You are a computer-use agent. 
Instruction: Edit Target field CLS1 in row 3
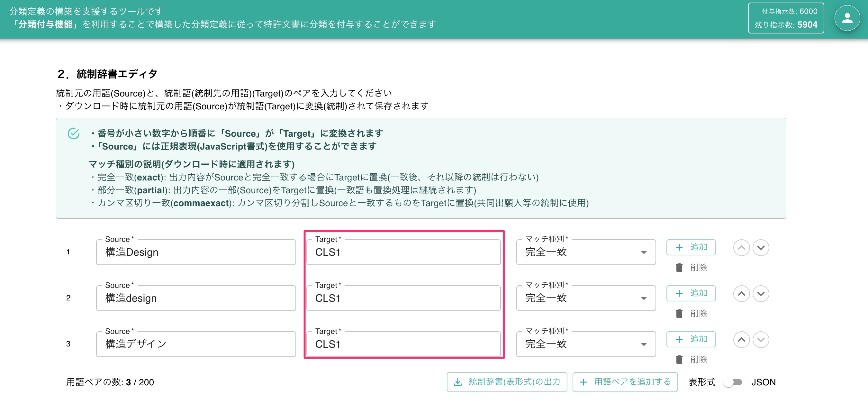(403, 344)
